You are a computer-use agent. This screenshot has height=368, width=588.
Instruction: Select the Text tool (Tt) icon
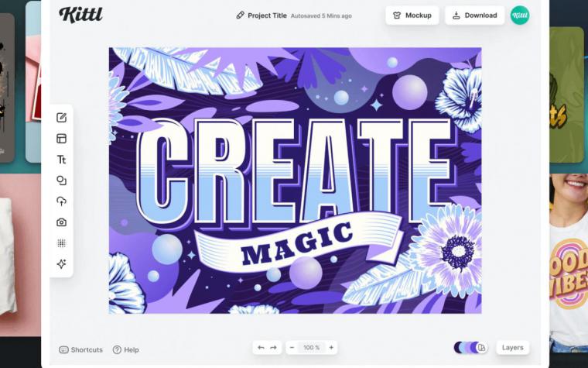pyautogui.click(x=61, y=160)
